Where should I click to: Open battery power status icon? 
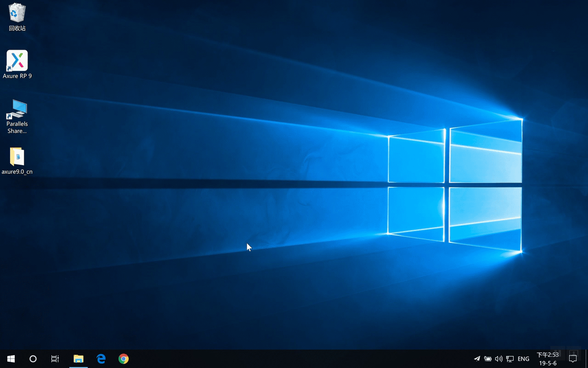pos(488,359)
